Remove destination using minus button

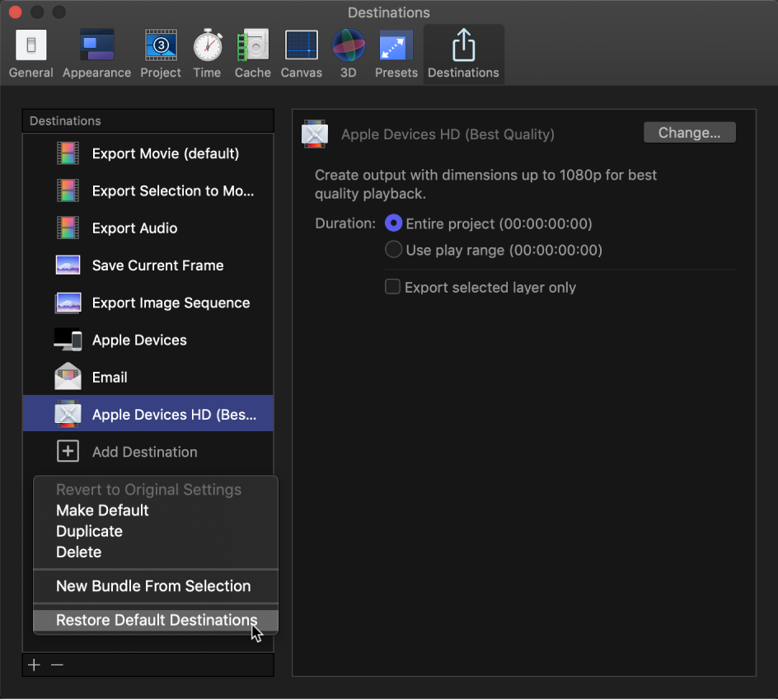(56, 665)
